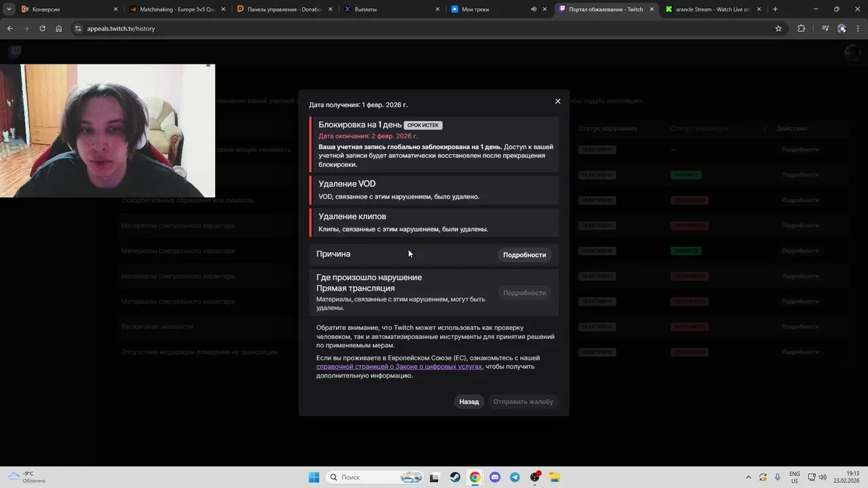Image resolution: width=868 pixels, height=488 pixels.
Task: Switch to the Matchmaking Europe 5v5 tab
Action: point(176,9)
